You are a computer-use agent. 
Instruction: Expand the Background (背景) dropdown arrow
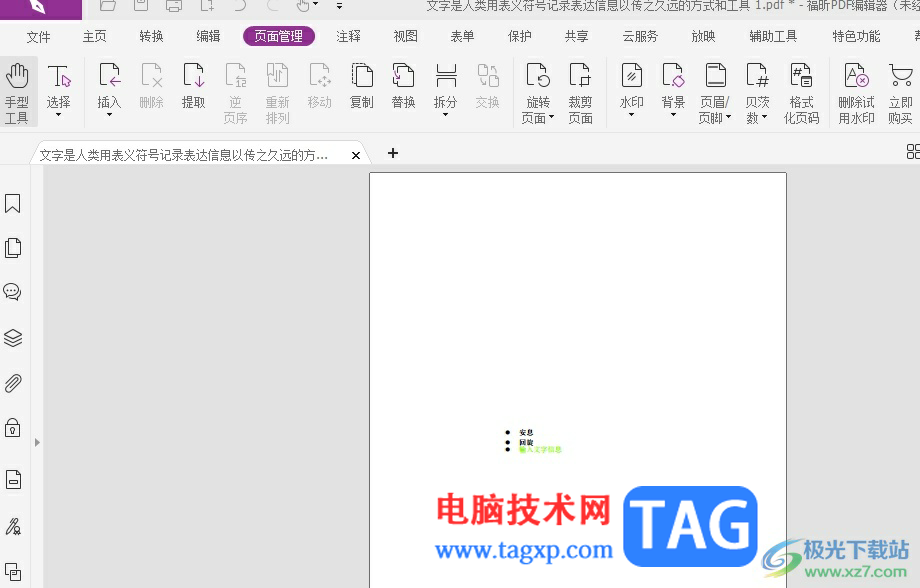673,114
